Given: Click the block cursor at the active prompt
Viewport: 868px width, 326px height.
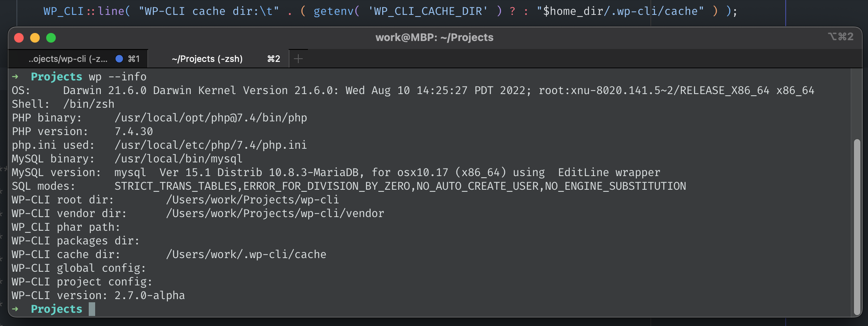Looking at the screenshot, I should pyautogui.click(x=92, y=309).
